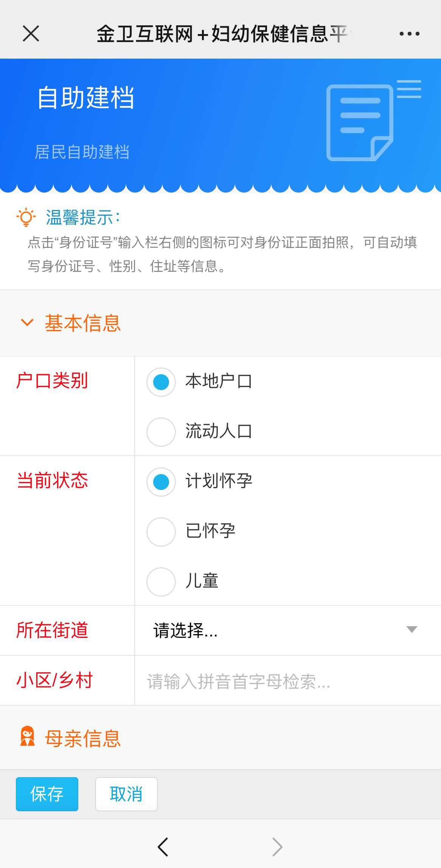
Task: Tap the mother avatar icon
Action: (x=27, y=736)
